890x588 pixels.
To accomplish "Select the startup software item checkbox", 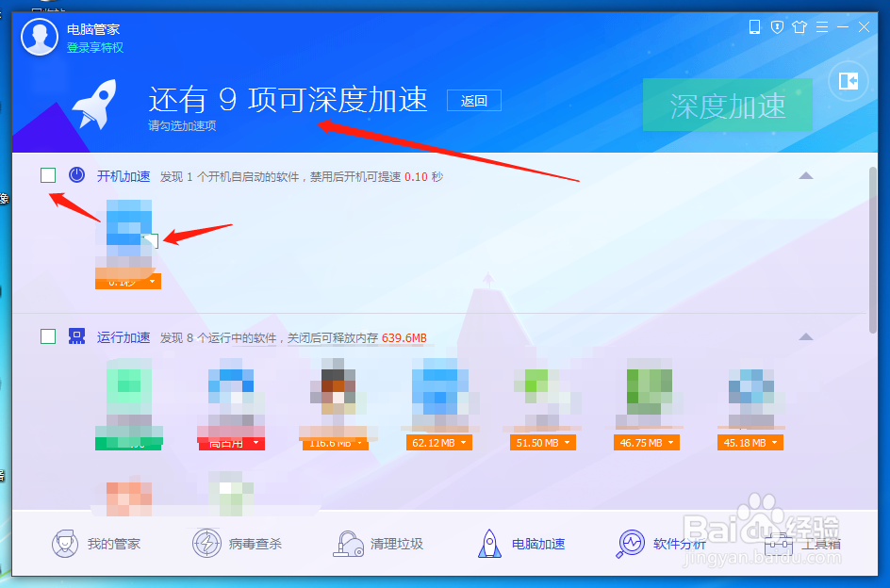I will [151, 242].
